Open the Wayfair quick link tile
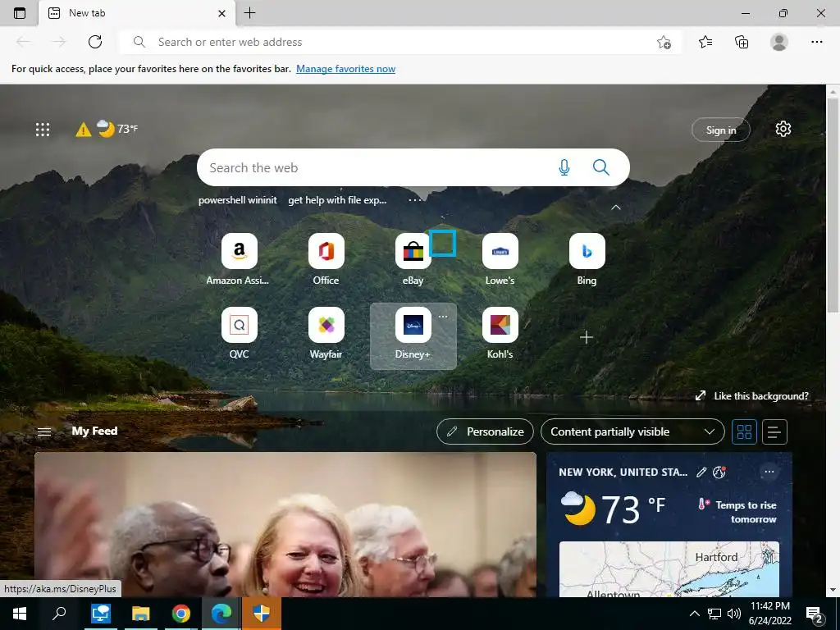The height and width of the screenshot is (630, 840). click(x=326, y=334)
